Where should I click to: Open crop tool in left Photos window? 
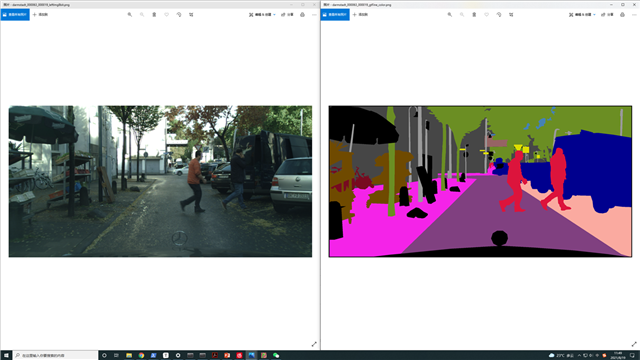tap(191, 15)
